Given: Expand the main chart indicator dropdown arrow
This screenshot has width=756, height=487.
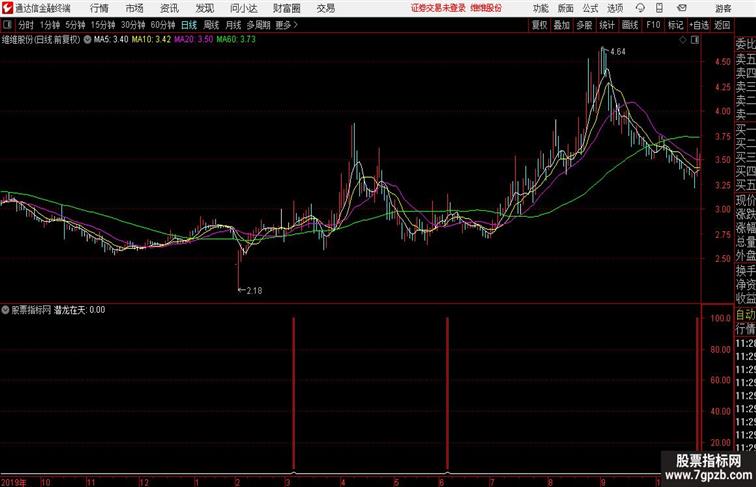Looking at the screenshot, I should click(87, 40).
